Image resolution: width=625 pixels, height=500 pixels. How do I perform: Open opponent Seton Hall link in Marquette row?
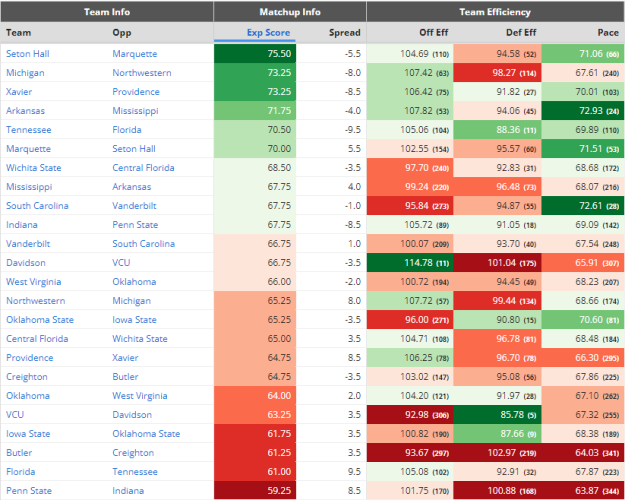tap(134, 149)
